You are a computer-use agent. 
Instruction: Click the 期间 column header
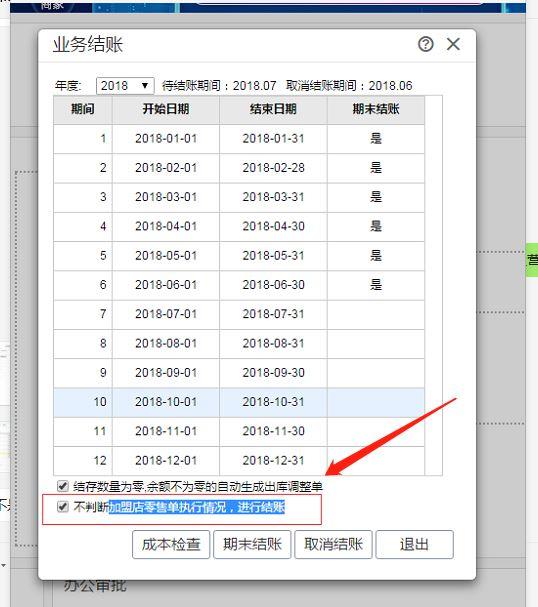point(83,110)
